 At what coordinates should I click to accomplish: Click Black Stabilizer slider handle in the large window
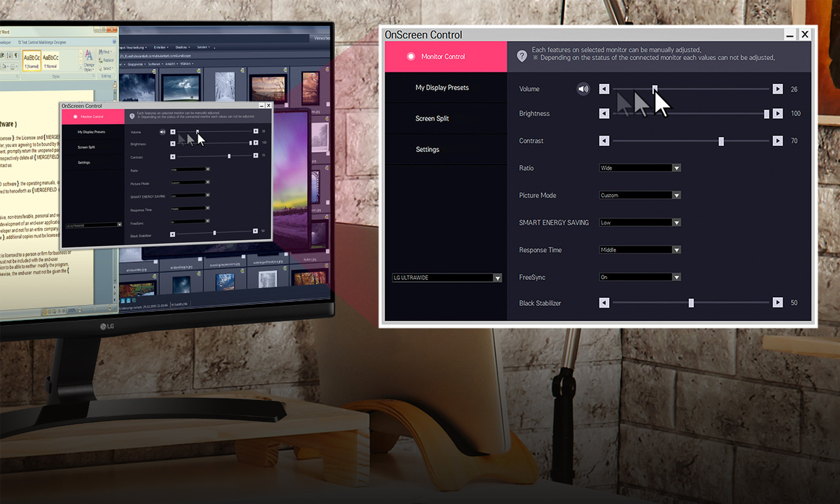(691, 302)
